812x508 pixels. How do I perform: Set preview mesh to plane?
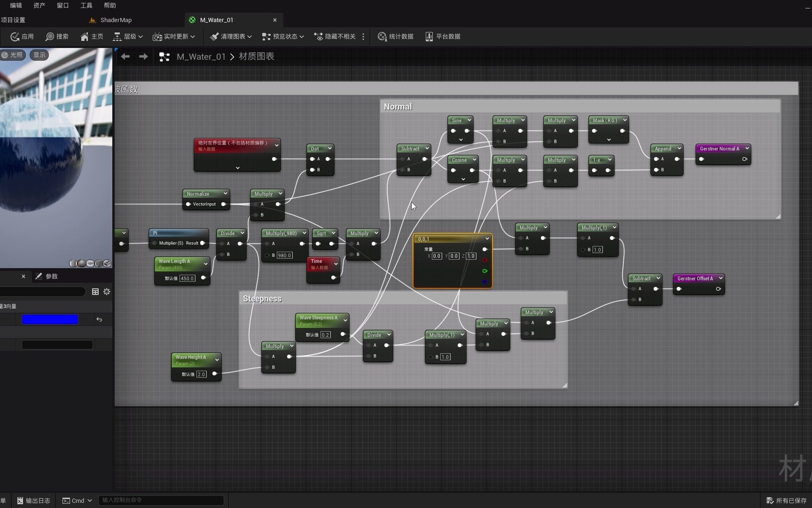[x=90, y=263]
